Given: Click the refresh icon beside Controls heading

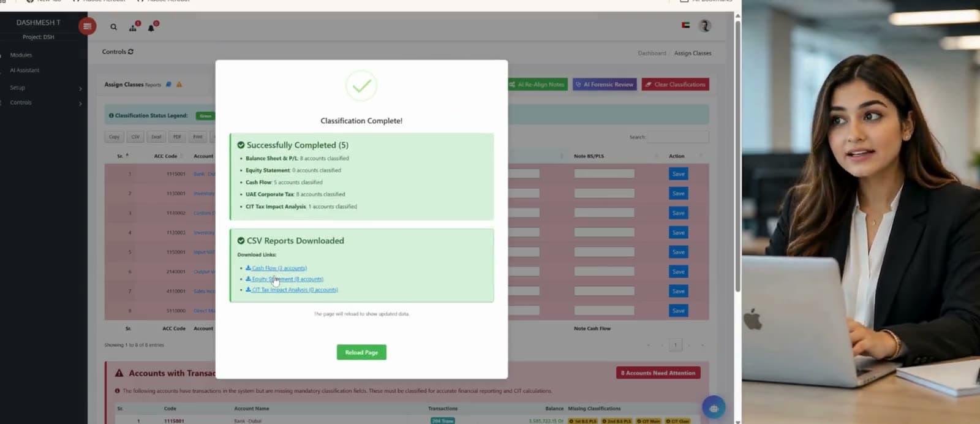Looking at the screenshot, I should pyautogui.click(x=130, y=52).
